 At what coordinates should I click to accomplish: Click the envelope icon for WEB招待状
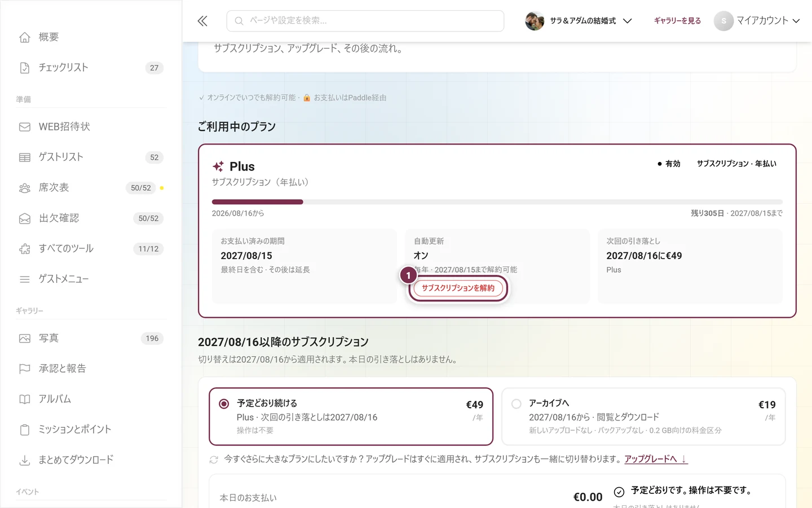tap(25, 127)
